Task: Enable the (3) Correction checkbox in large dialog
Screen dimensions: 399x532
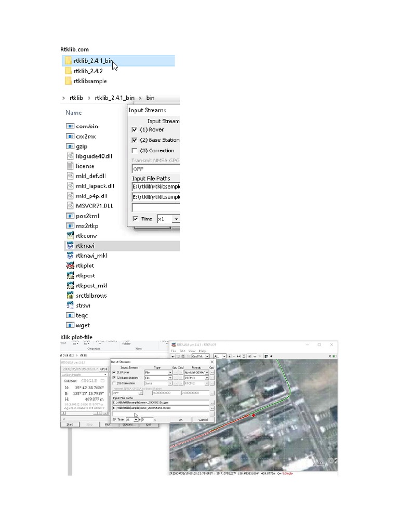Action: [135, 150]
